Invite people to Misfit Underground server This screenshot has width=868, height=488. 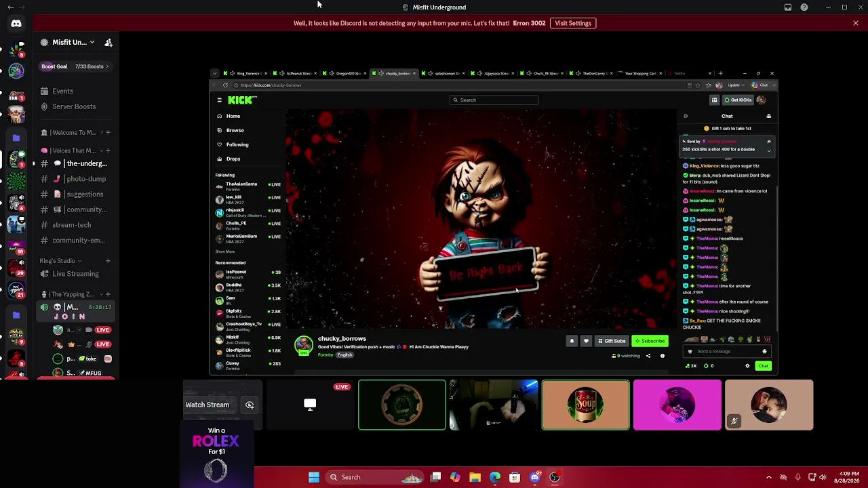pos(108,43)
